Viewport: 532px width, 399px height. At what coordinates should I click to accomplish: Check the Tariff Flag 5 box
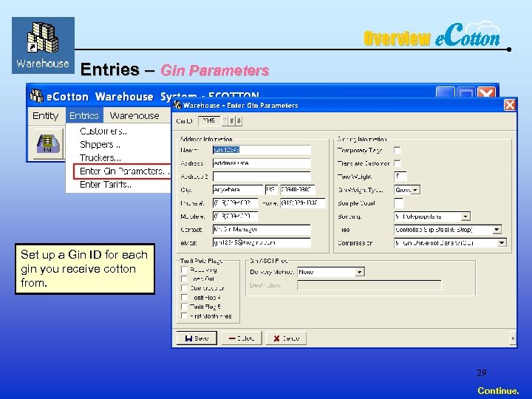[x=184, y=307]
